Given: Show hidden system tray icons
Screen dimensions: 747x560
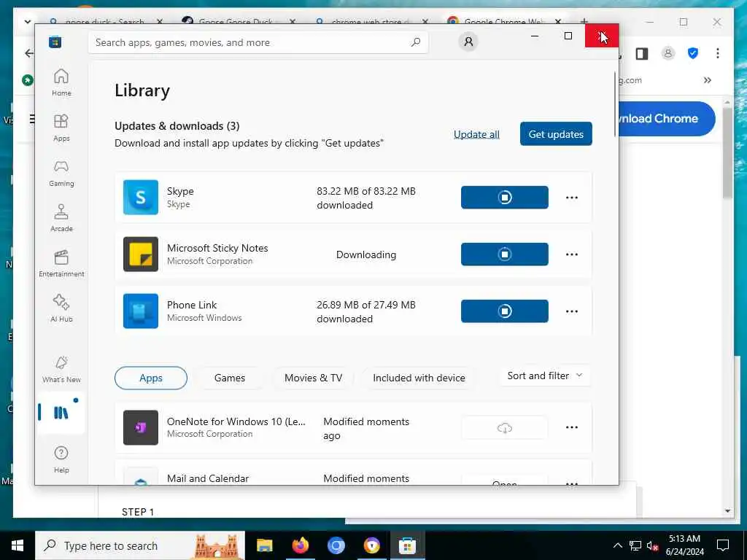Looking at the screenshot, I should [617, 545].
